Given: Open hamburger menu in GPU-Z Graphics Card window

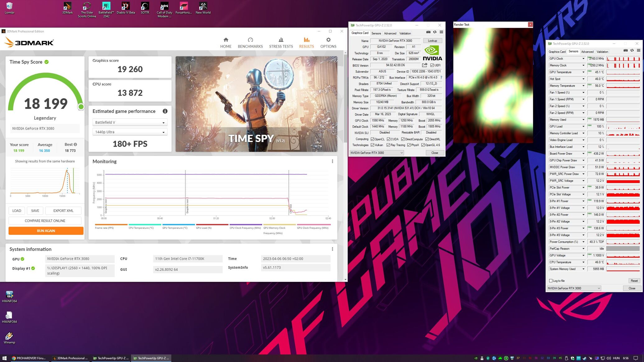Looking at the screenshot, I should coord(441,32).
